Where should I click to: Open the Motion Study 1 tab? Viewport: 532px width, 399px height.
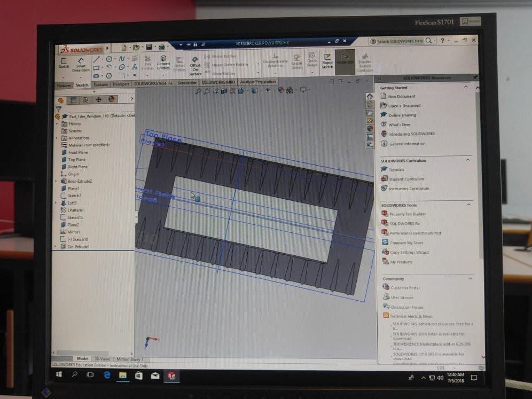[130, 359]
